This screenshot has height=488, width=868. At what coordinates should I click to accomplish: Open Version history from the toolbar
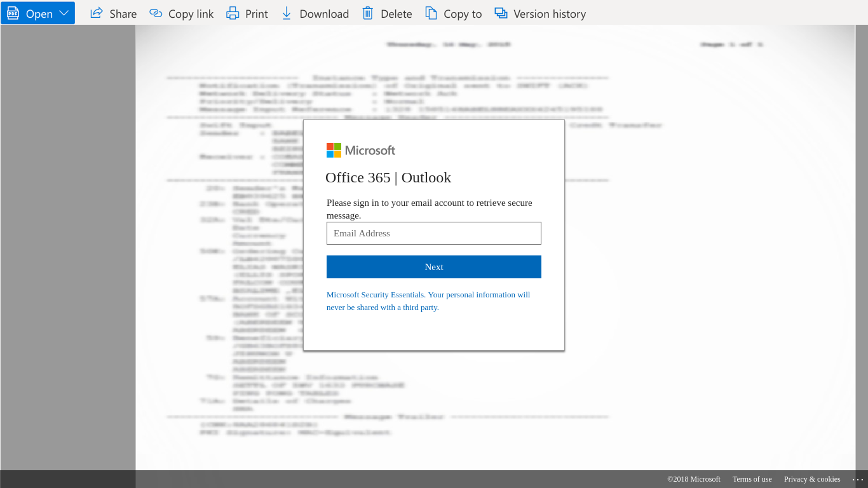pyautogui.click(x=540, y=13)
